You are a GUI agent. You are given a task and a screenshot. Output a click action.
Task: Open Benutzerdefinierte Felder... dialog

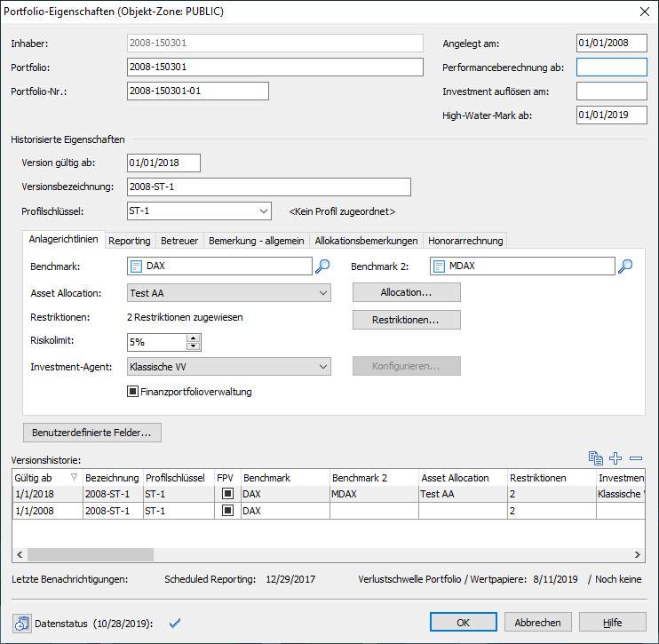[x=91, y=433]
